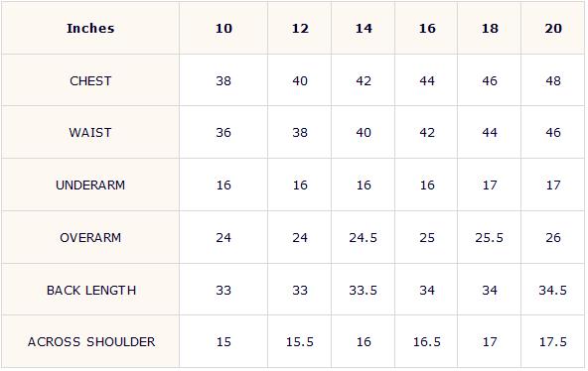
Task: Select the size 16 column header
Action: click(427, 29)
